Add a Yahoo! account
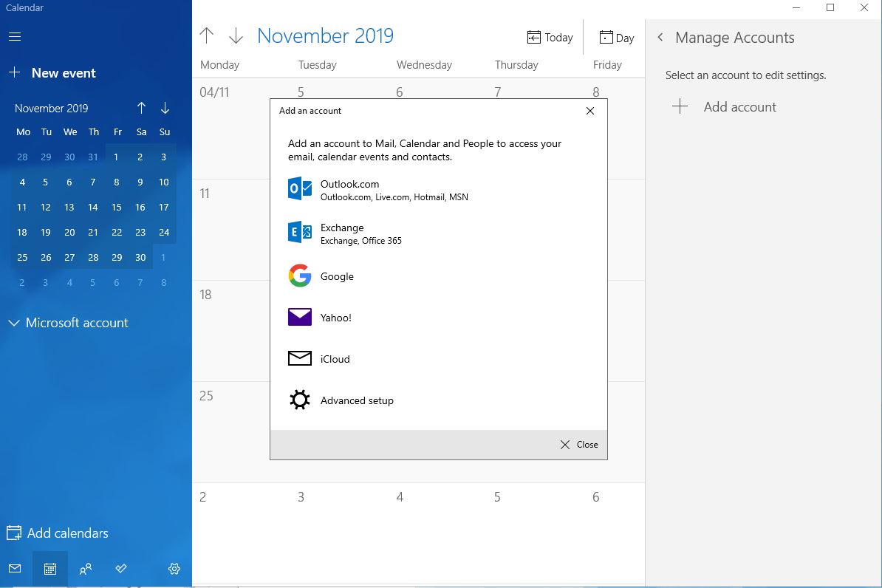Image resolution: width=882 pixels, height=588 pixels. coord(336,318)
